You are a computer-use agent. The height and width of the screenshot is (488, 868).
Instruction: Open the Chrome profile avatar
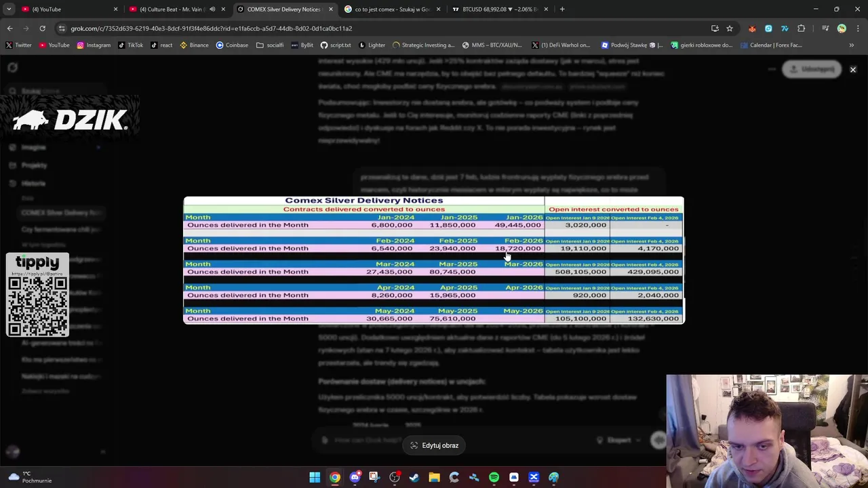coord(842,28)
